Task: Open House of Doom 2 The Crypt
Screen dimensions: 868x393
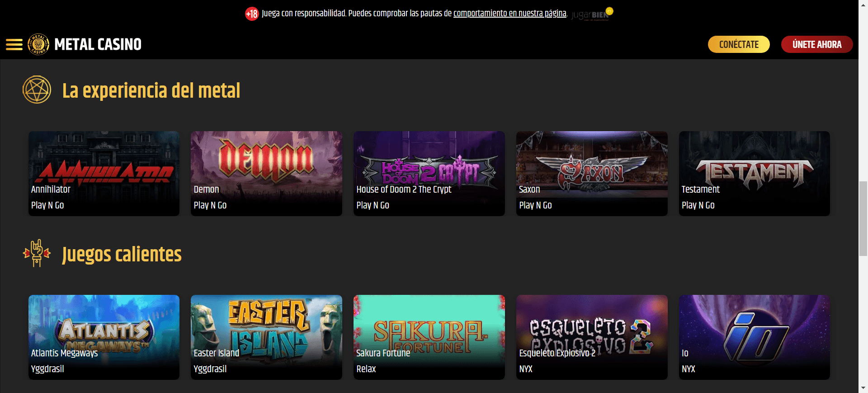Action: (x=429, y=173)
